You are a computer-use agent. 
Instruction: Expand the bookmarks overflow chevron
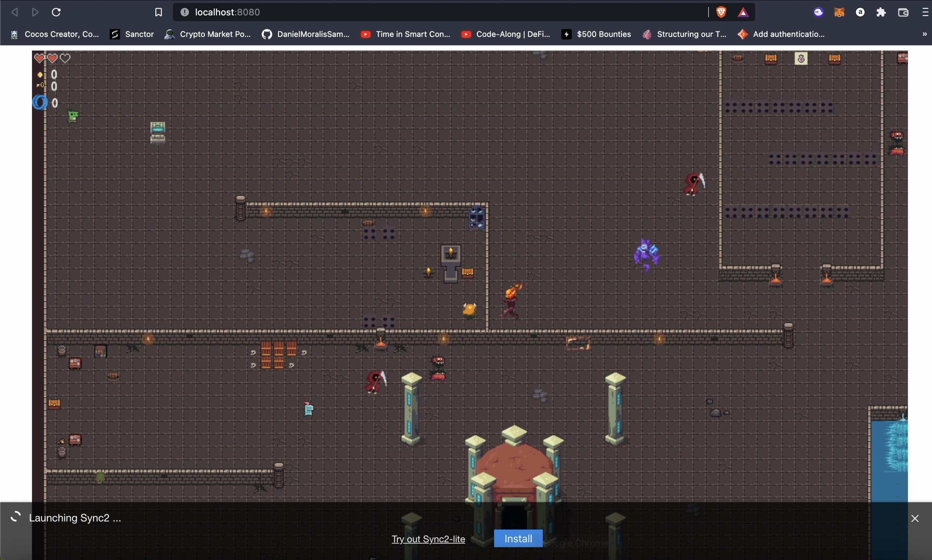click(x=924, y=34)
